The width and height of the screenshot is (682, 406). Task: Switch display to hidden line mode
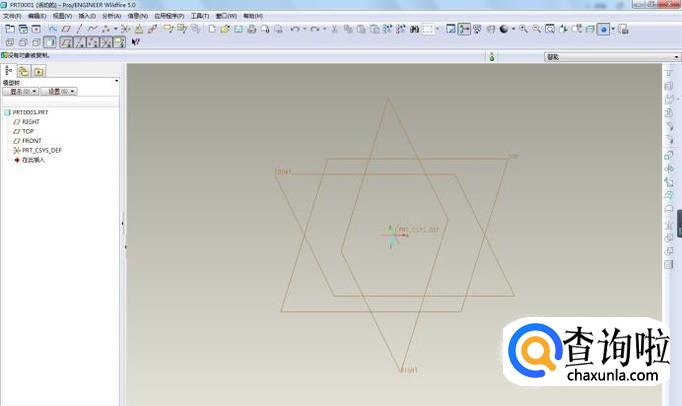pyautogui.click(x=23, y=42)
